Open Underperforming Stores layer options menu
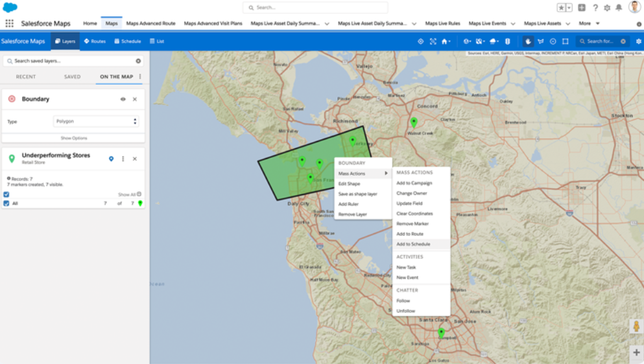 [123, 159]
